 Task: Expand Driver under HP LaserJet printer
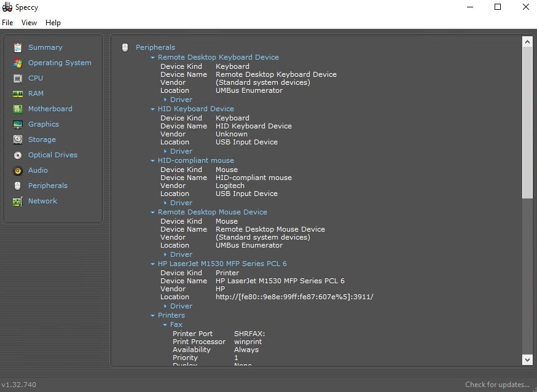tap(165, 307)
